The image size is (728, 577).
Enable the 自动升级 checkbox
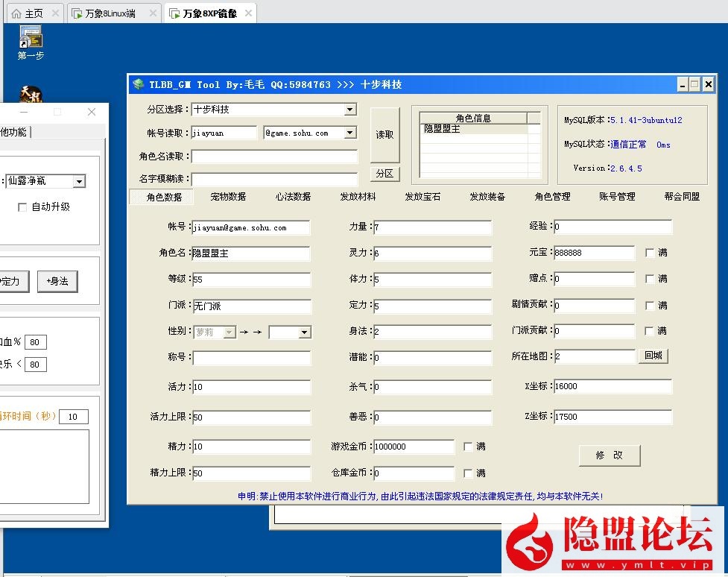[x=22, y=207]
